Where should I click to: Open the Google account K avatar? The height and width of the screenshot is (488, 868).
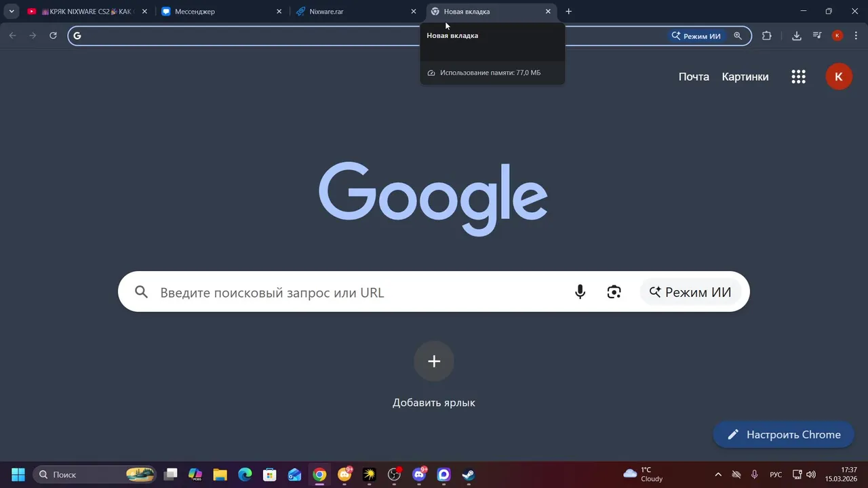[x=839, y=77]
